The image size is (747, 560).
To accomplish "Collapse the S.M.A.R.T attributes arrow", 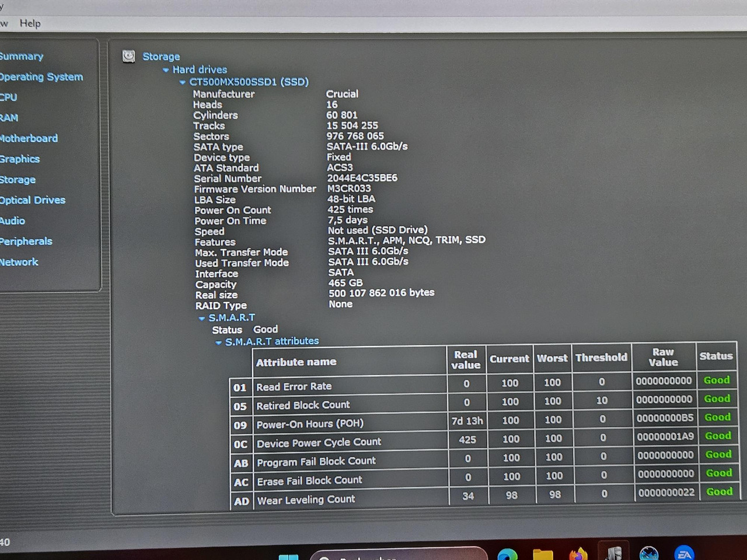I will 219,342.
